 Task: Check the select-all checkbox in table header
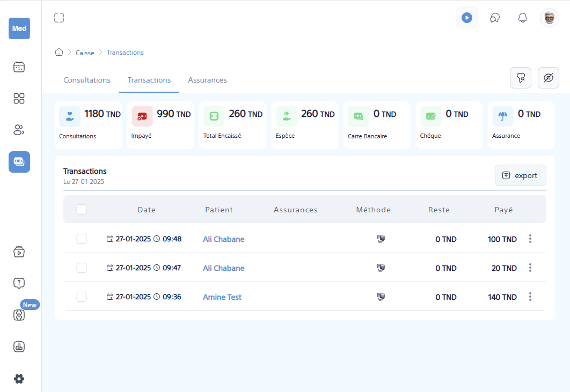[81, 209]
